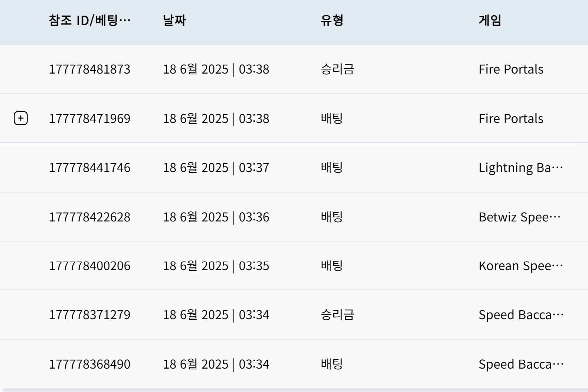This screenshot has height=392, width=588.
Task: Click the Betwiz Spee… game name
Action: coord(520,217)
